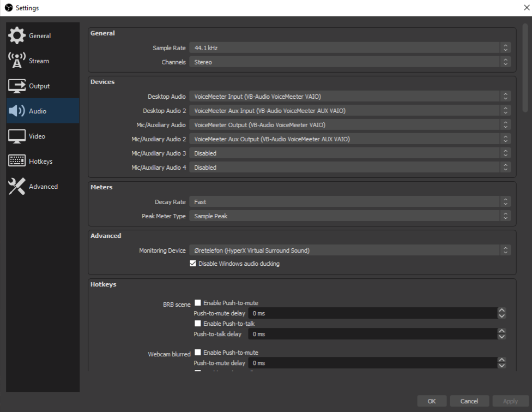Click the Apply button
This screenshot has height=412, width=532.
tap(510, 401)
